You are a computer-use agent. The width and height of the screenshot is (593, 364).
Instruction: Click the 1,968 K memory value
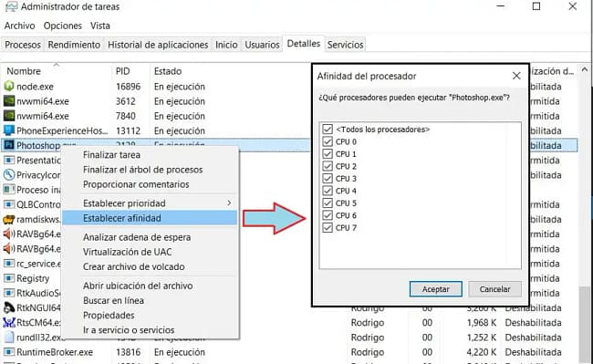point(482,322)
